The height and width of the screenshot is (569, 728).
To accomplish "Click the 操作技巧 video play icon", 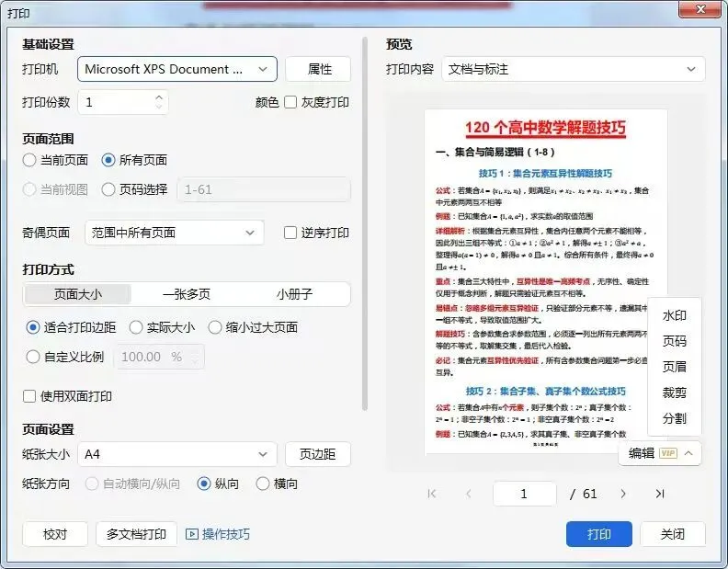I will point(192,534).
